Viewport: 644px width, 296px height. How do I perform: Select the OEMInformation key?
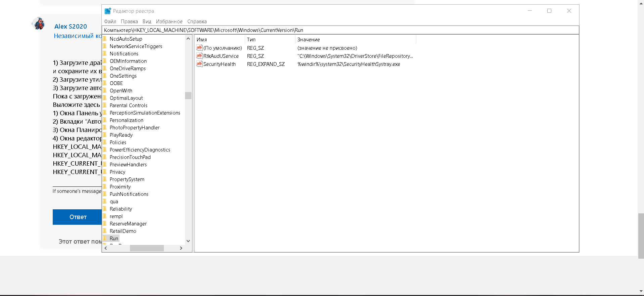(x=128, y=61)
